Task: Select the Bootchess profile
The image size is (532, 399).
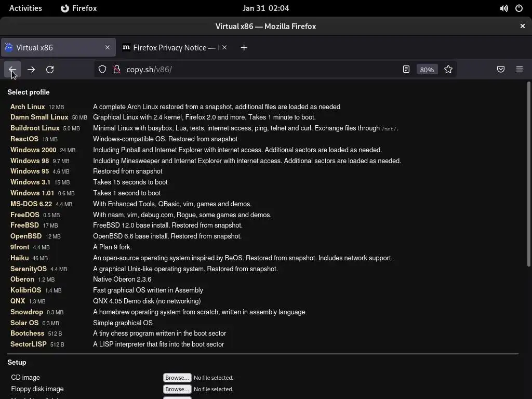Action: click(x=27, y=333)
